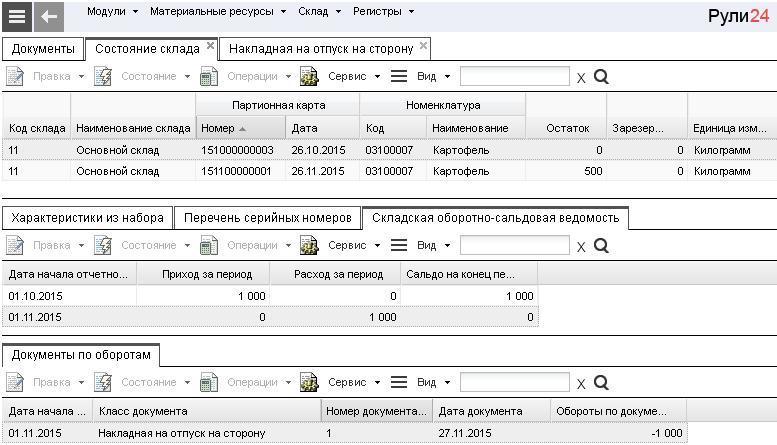The width and height of the screenshot is (777, 445).
Task: Expand the Вид dropdown in the Документы по оборотам toolbar
Action: click(x=447, y=383)
